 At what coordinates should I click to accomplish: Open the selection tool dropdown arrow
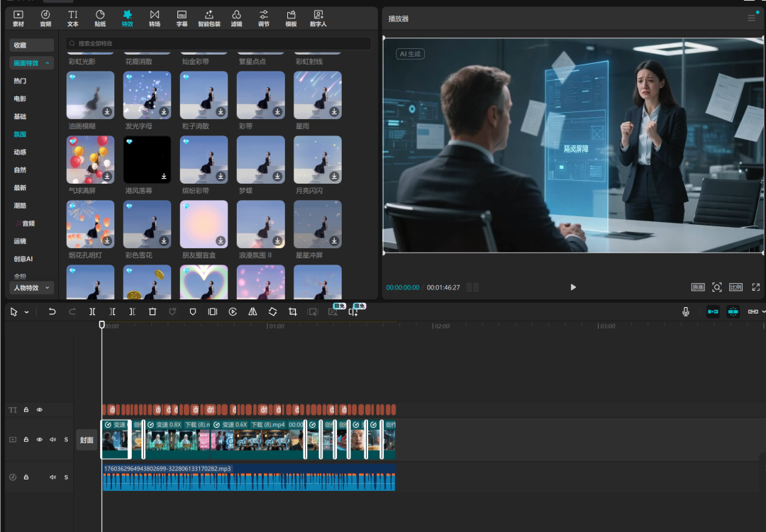pyautogui.click(x=27, y=312)
